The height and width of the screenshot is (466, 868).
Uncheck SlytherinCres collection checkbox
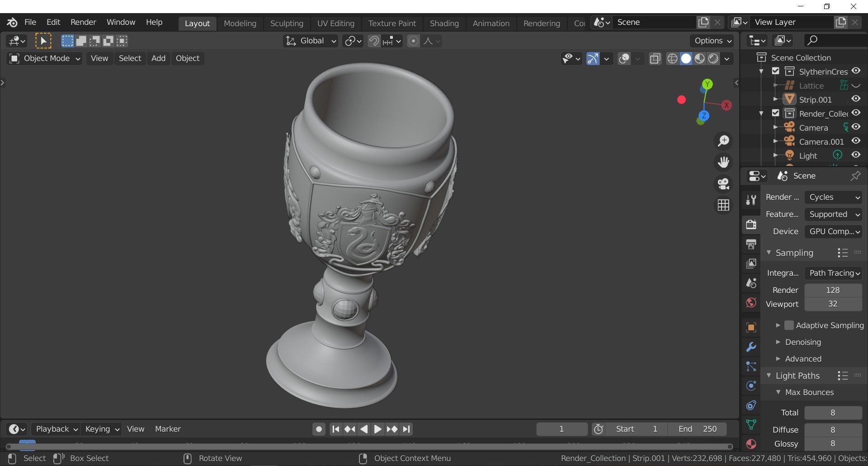point(776,71)
